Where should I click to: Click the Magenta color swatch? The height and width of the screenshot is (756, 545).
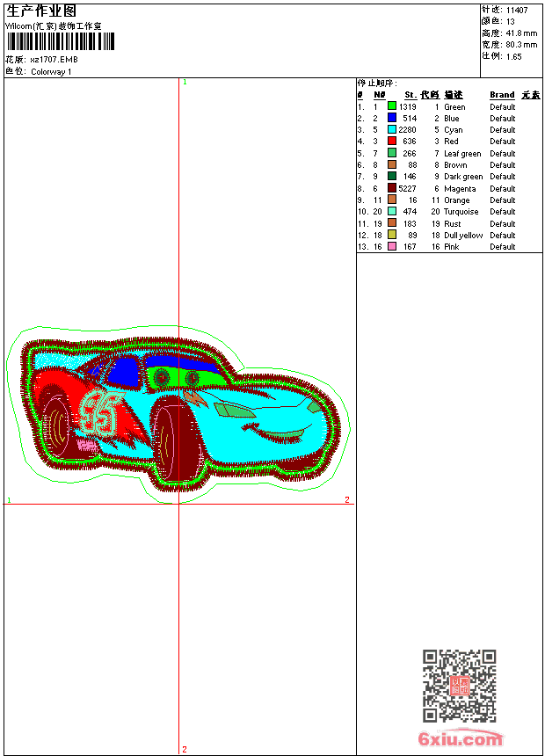click(392, 188)
